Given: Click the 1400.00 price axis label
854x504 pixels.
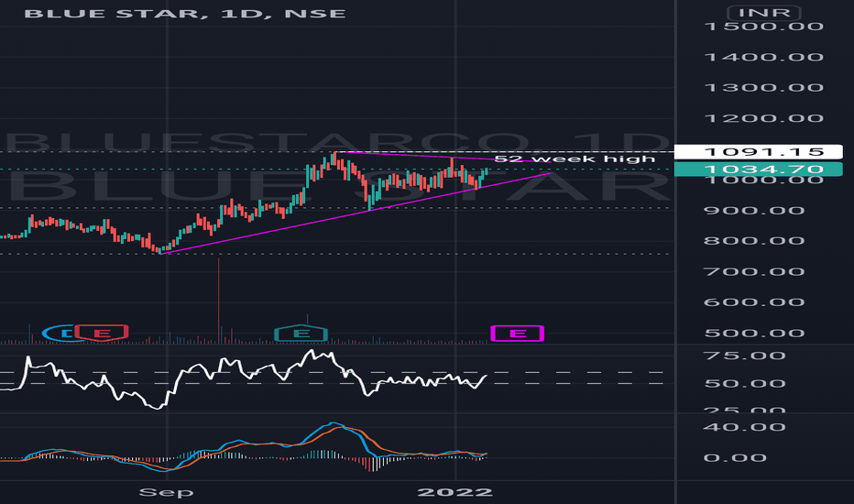Looking at the screenshot, I should click(x=763, y=57).
